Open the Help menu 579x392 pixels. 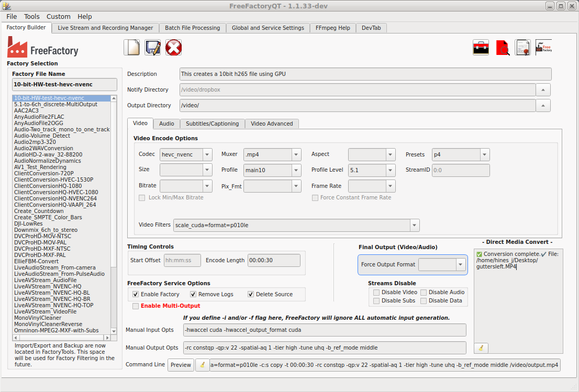click(x=85, y=17)
